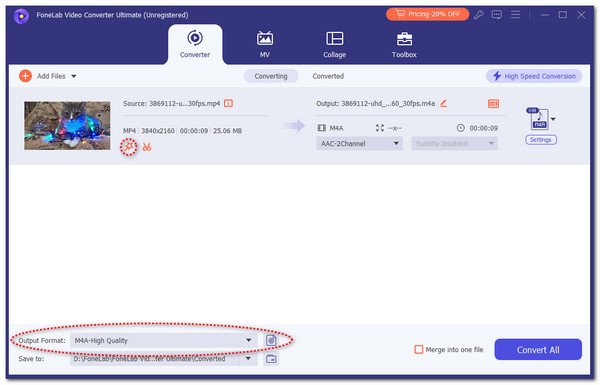This screenshot has height=385, width=600.
Task: Click the Convert All button
Action: pyautogui.click(x=538, y=349)
